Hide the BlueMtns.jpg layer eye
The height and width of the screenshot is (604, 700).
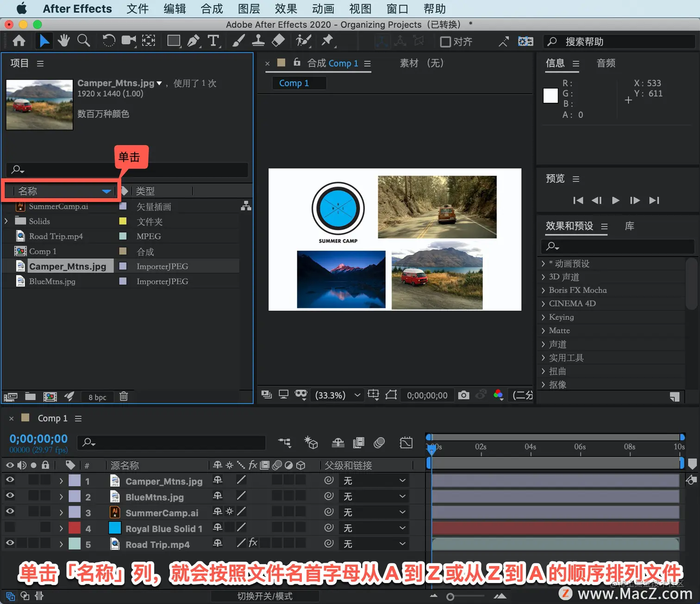(10, 496)
